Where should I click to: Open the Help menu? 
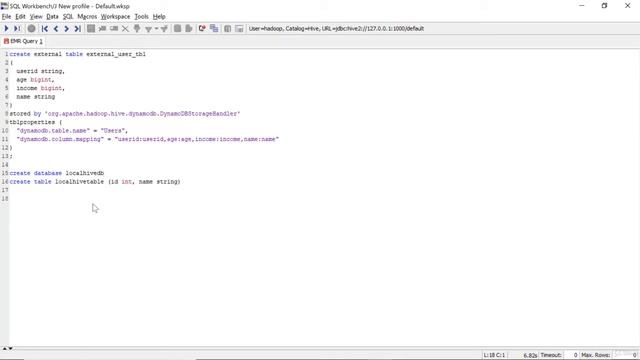[159, 17]
